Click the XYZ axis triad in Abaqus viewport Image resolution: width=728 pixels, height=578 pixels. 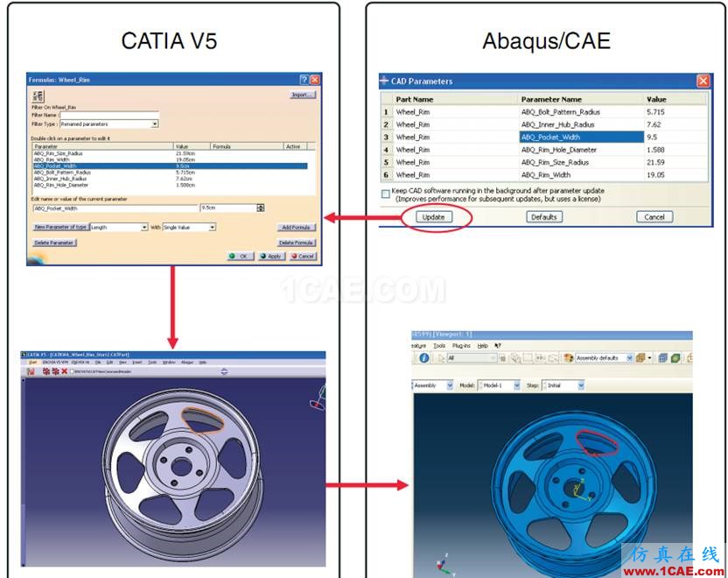click(x=445, y=566)
